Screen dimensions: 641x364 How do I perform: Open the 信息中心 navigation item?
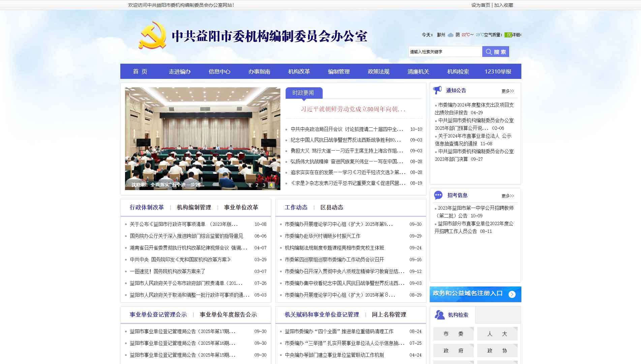219,71
